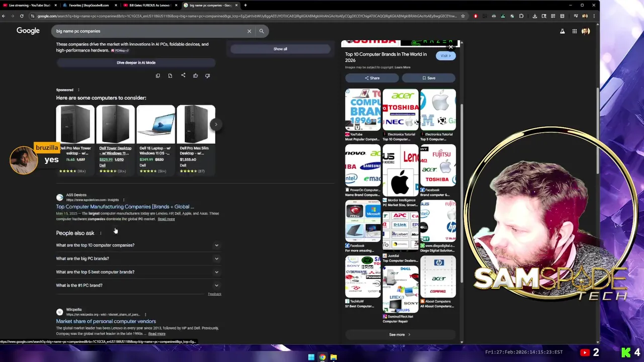Open the Learn More link about image copyright
Image resolution: width=644 pixels, height=362 pixels.
(x=403, y=67)
